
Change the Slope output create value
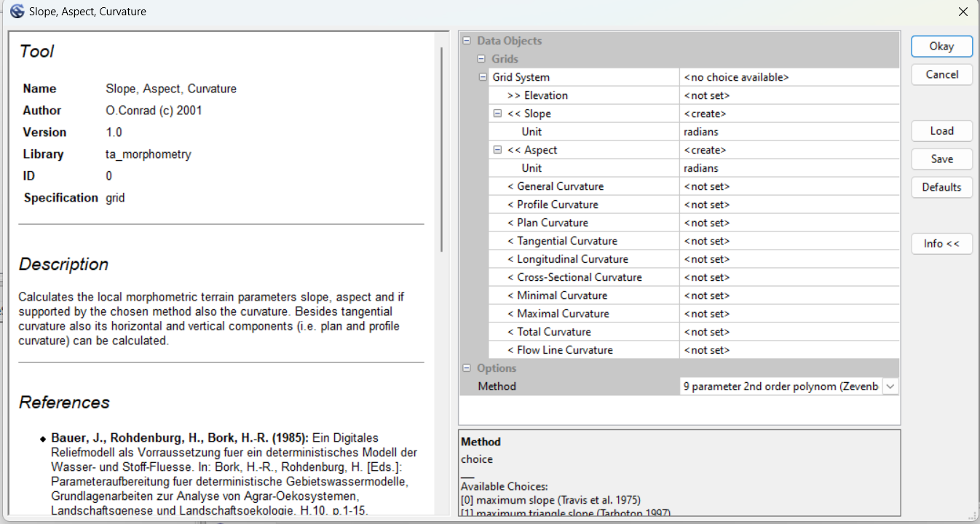(x=789, y=114)
